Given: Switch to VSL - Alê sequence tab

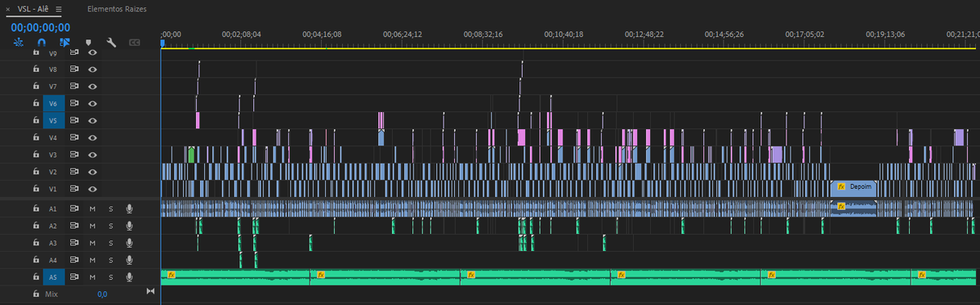Looking at the screenshot, I should (34, 9).
